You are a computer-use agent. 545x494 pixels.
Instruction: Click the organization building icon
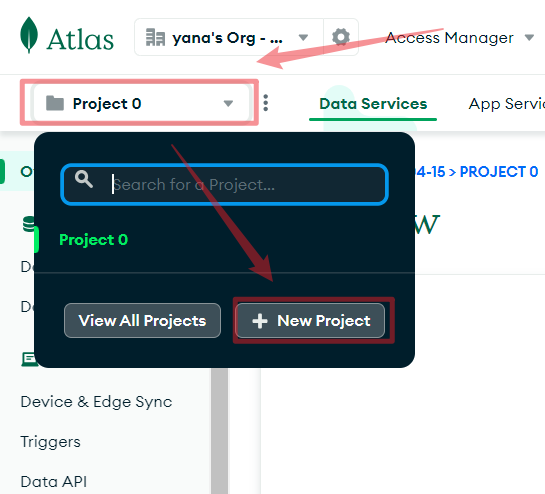[x=155, y=37]
